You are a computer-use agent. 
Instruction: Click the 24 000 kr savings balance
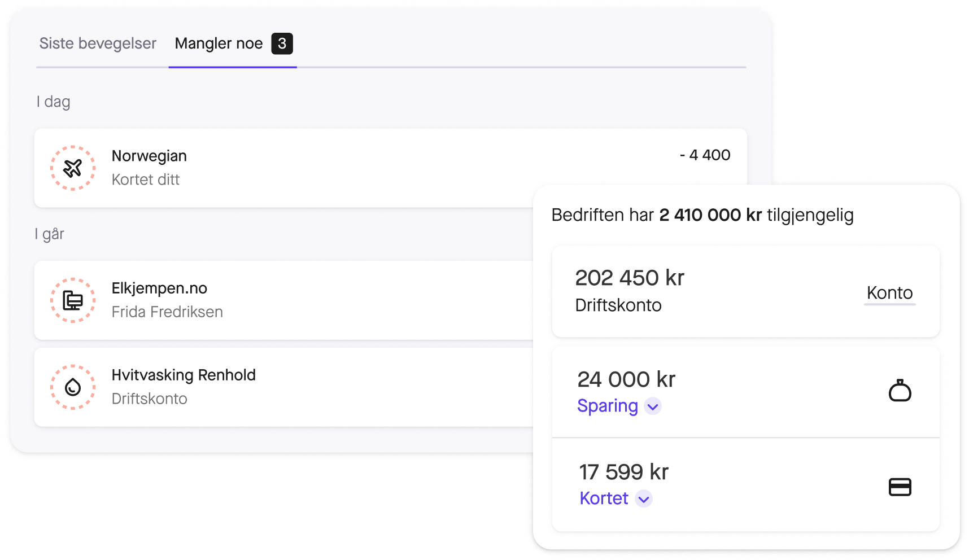click(x=626, y=379)
